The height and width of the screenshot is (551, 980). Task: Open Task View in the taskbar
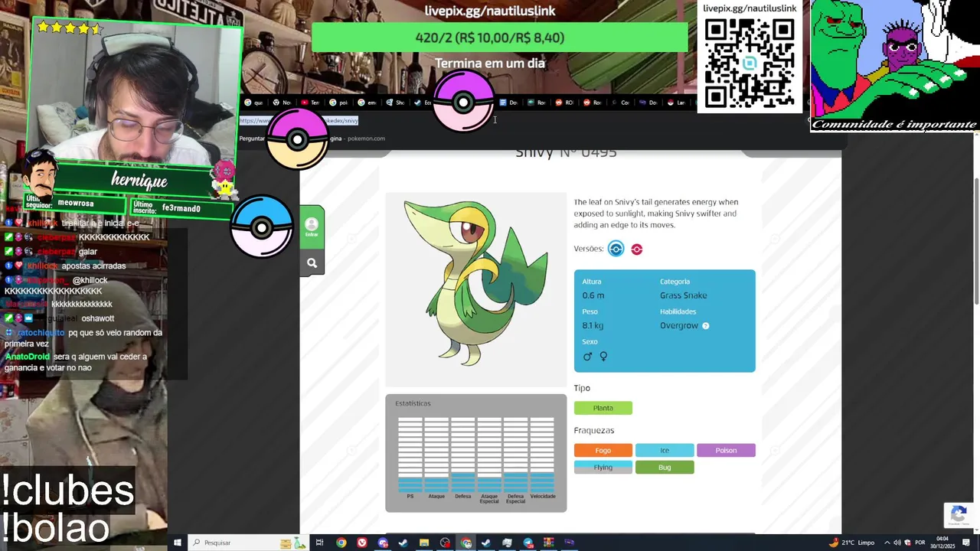pos(319,543)
